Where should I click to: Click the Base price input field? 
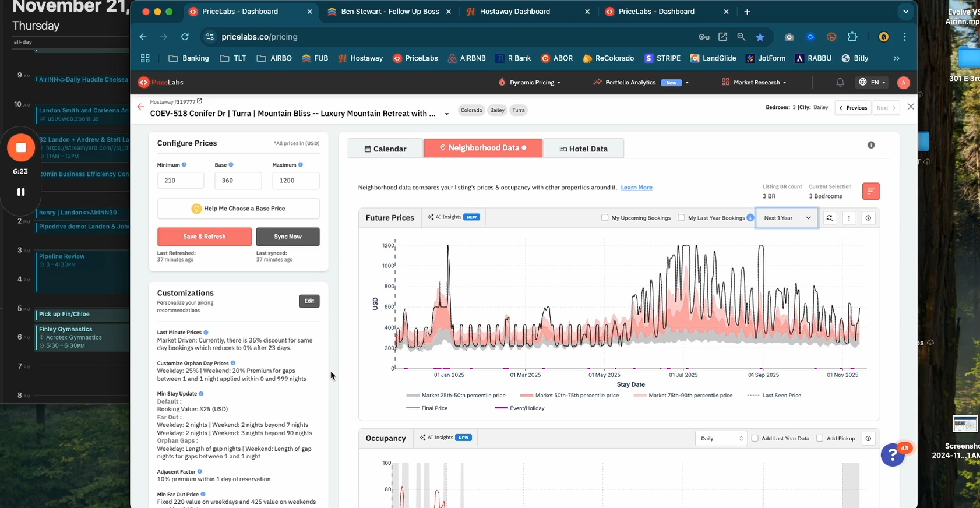click(238, 181)
